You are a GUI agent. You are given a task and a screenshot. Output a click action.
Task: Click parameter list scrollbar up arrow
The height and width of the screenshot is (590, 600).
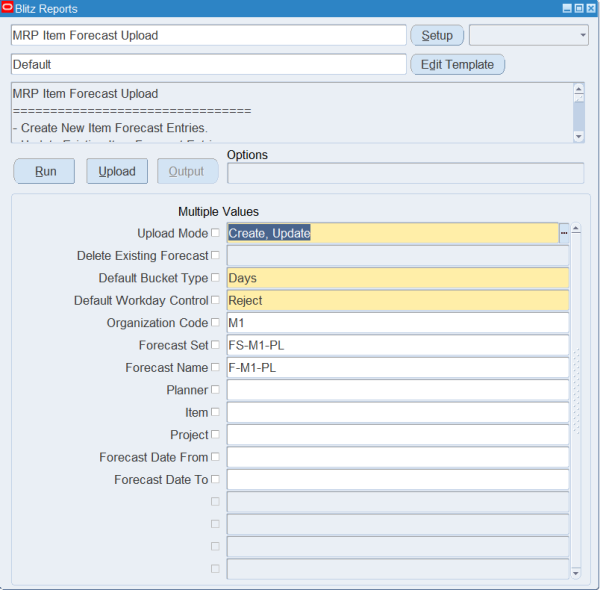pos(576,229)
